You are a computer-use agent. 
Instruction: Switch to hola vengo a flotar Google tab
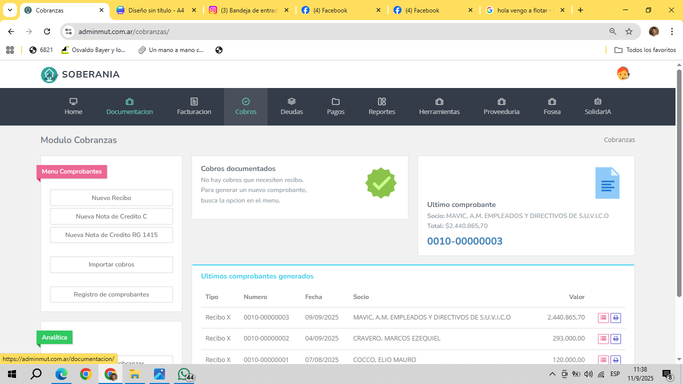tap(524, 10)
